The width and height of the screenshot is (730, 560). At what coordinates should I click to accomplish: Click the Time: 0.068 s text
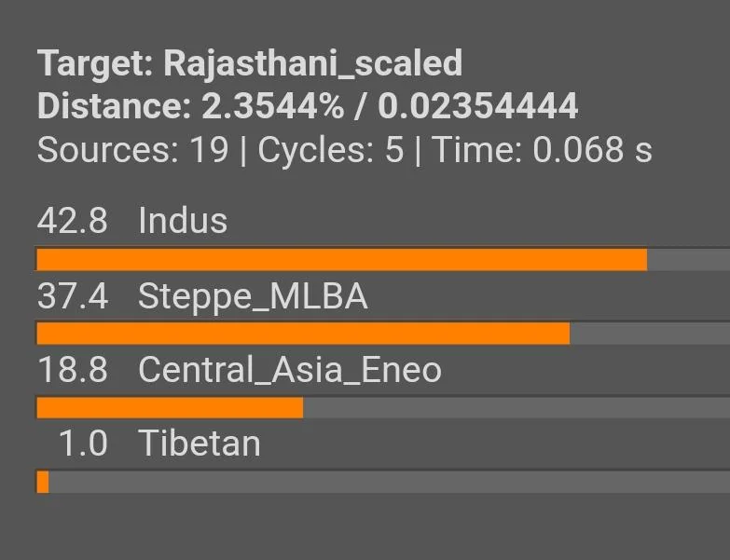point(542,150)
